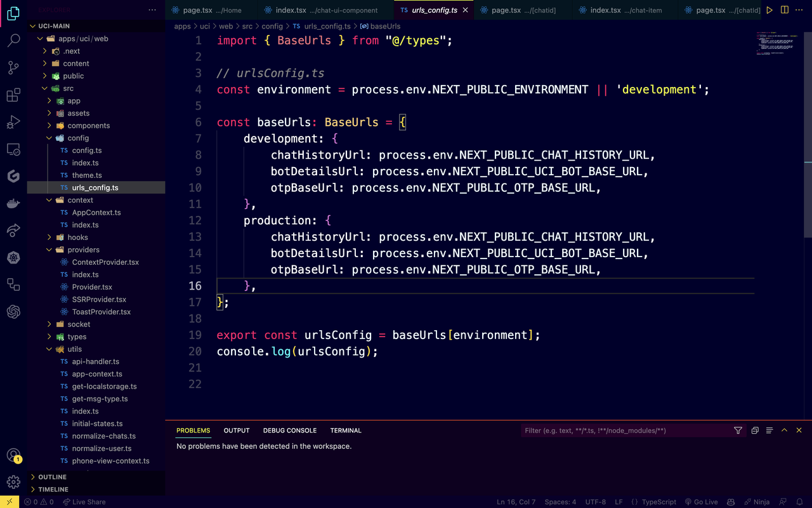812x508 pixels.
Task: Open the Source Control view
Action: pyautogui.click(x=13, y=68)
